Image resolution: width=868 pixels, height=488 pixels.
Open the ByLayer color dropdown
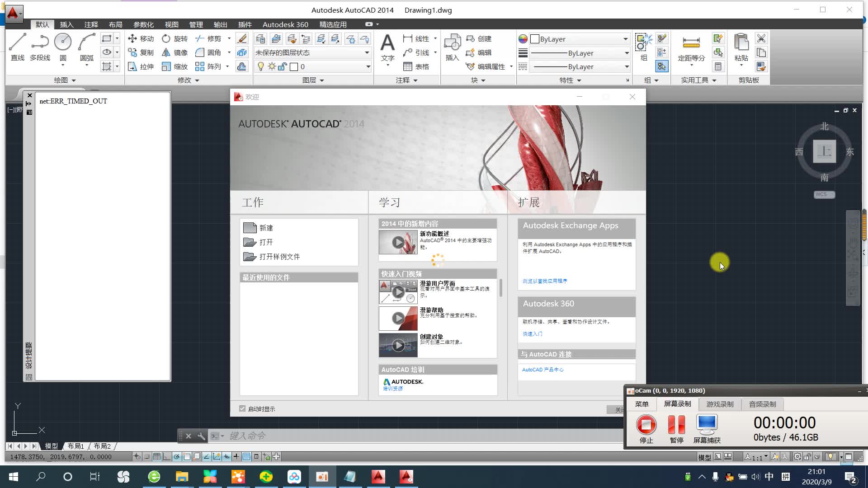[625, 39]
